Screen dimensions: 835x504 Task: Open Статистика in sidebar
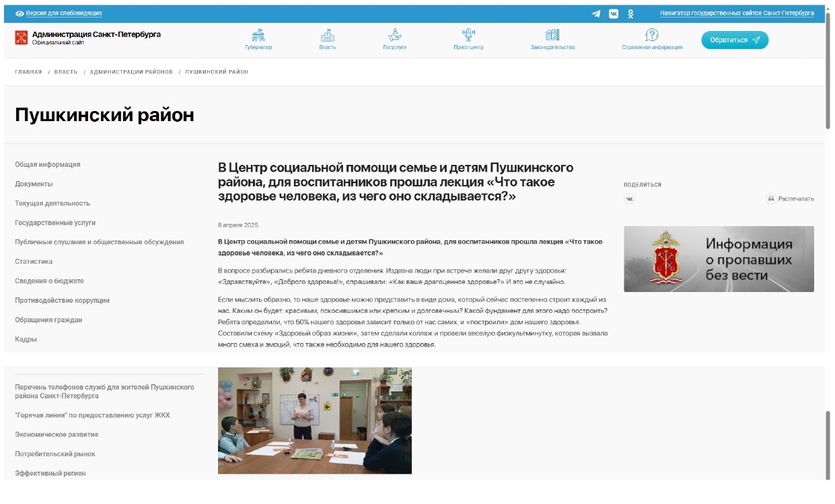(x=34, y=262)
